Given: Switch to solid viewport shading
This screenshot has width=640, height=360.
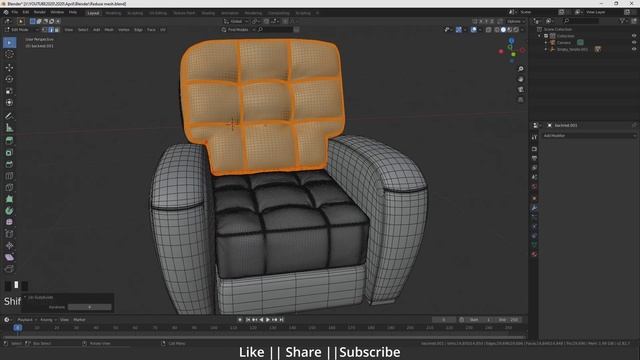Looking at the screenshot, I should (503, 30).
